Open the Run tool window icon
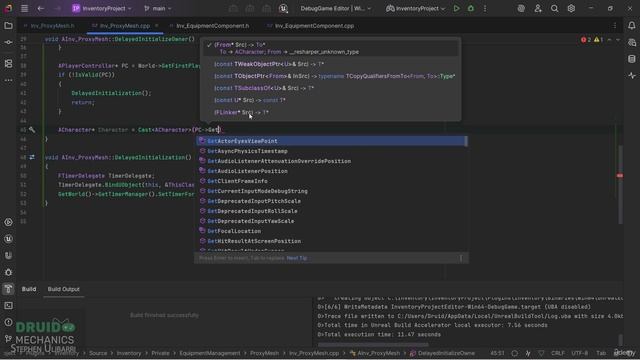 (x=8, y=222)
